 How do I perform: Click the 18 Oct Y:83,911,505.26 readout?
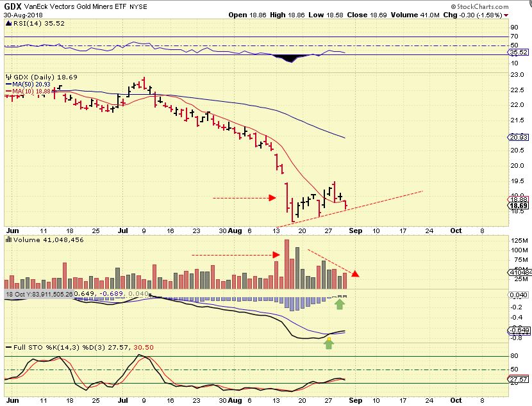pyautogui.click(x=39, y=294)
